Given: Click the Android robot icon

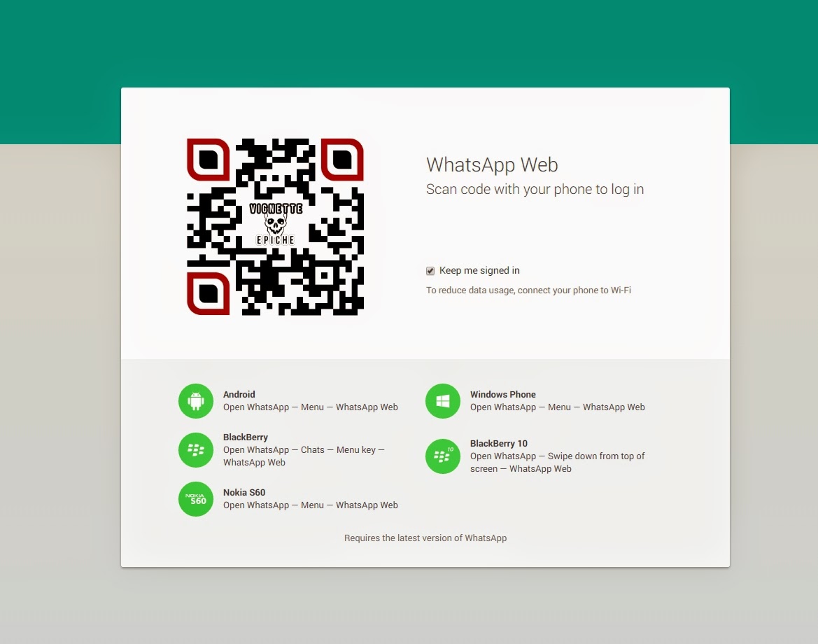Looking at the screenshot, I should (196, 401).
